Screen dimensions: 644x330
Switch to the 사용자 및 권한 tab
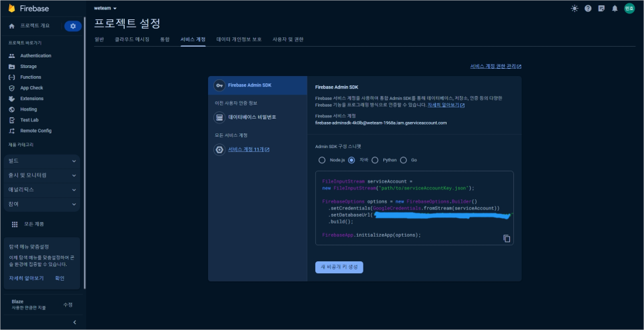click(288, 39)
